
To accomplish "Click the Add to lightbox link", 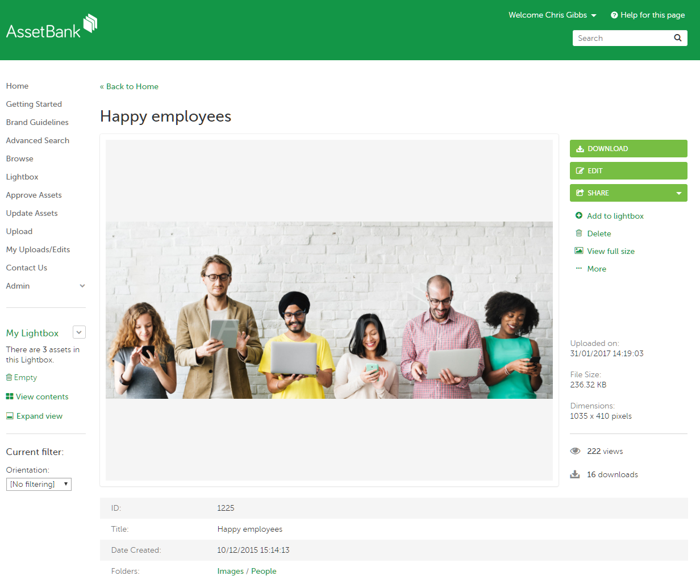I will (615, 216).
